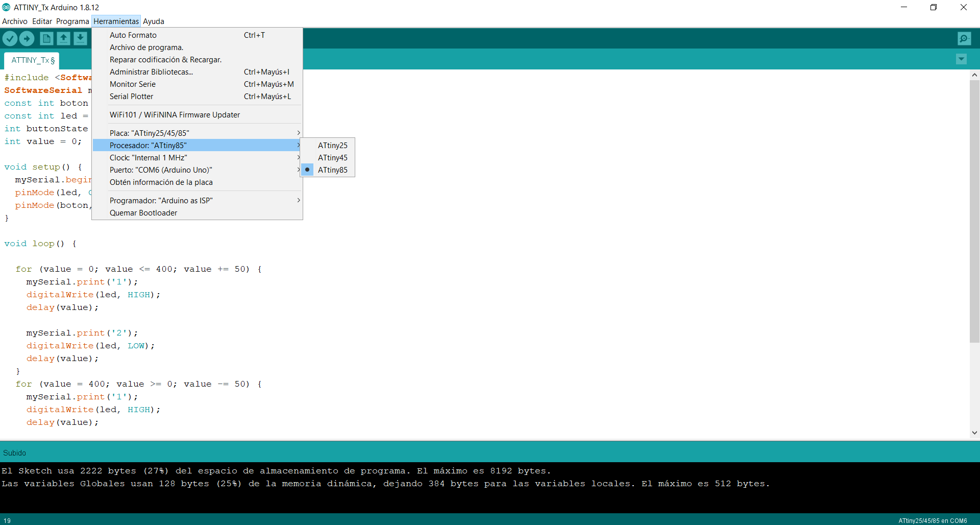The width and height of the screenshot is (980, 525).
Task: Select the ATTINY_Tx sketch tab
Action: click(x=32, y=60)
